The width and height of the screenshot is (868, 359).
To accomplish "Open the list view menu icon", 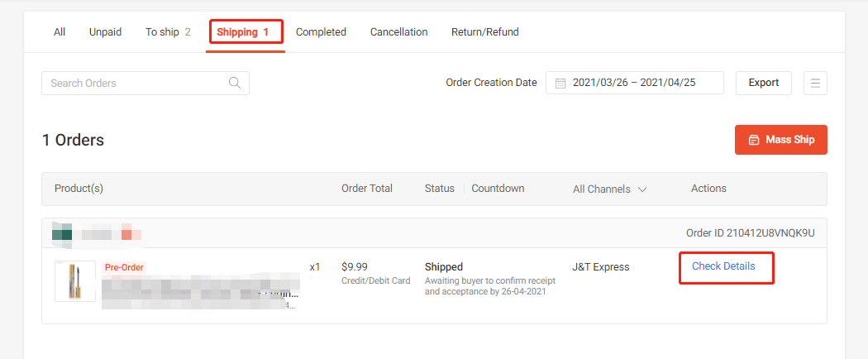I will coord(815,83).
